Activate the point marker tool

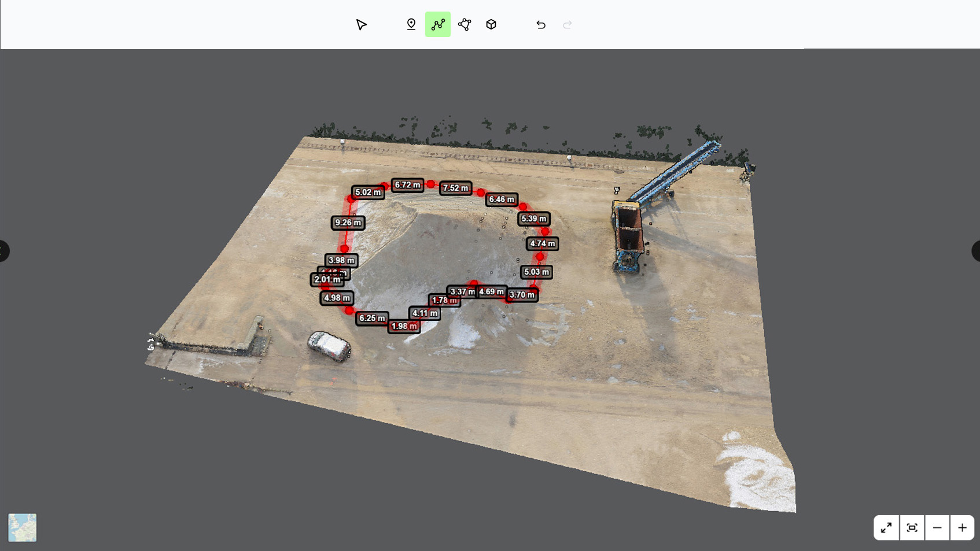(x=411, y=25)
